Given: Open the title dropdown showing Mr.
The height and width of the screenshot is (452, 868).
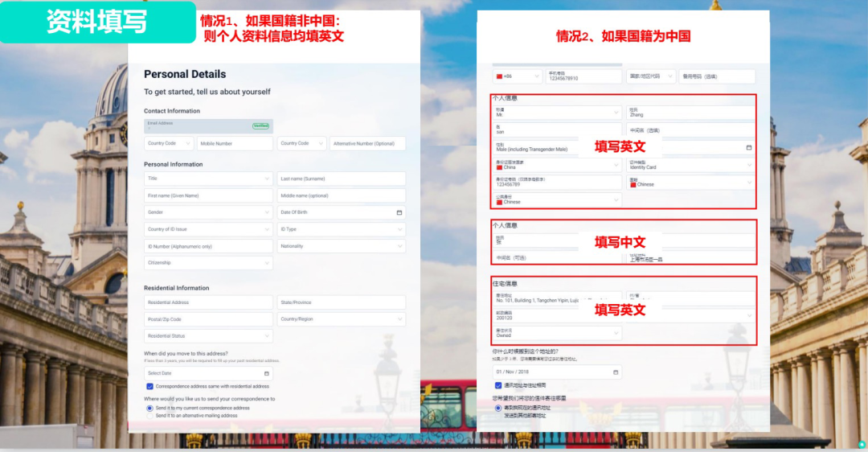Looking at the screenshot, I should (557, 113).
